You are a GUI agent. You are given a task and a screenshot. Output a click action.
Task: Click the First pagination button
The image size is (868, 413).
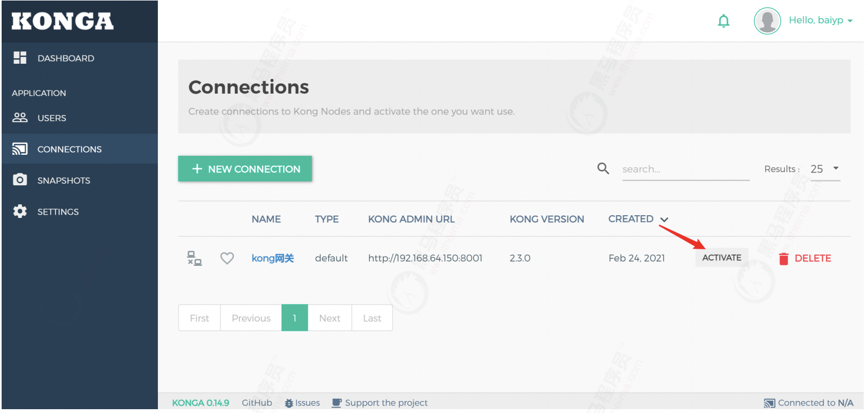point(199,318)
